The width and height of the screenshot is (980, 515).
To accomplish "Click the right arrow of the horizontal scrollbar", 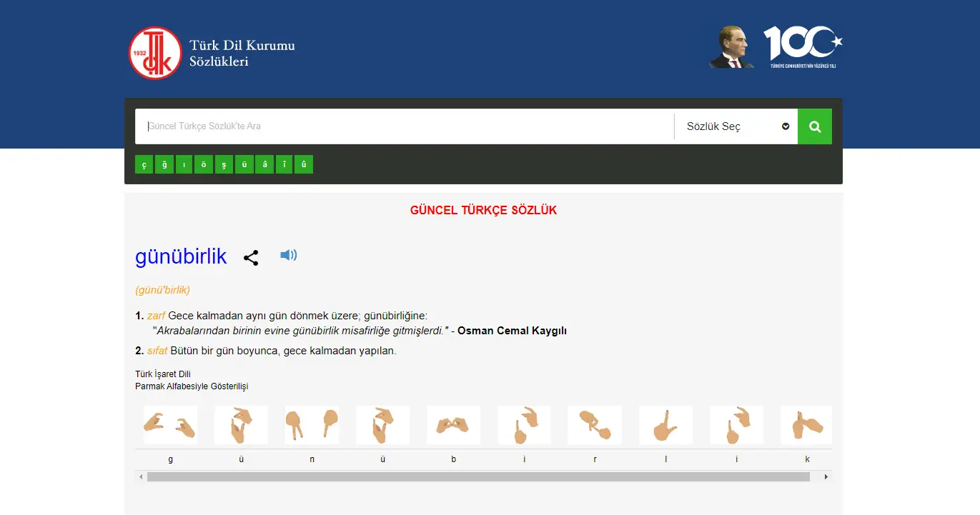I will tap(827, 476).
